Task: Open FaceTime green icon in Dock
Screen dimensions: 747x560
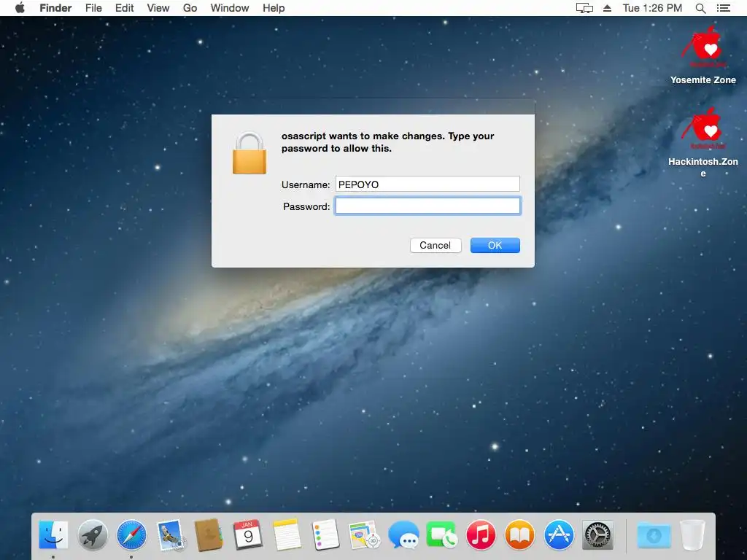Action: (x=442, y=534)
